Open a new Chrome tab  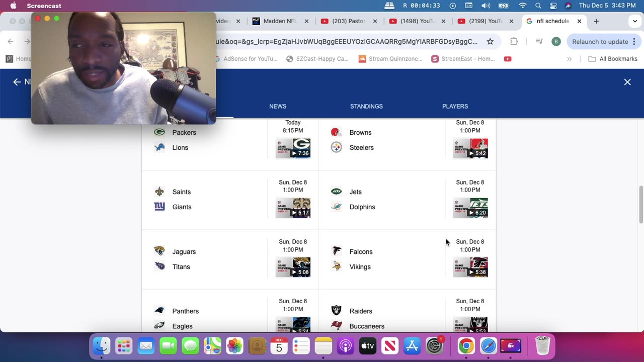(x=596, y=21)
